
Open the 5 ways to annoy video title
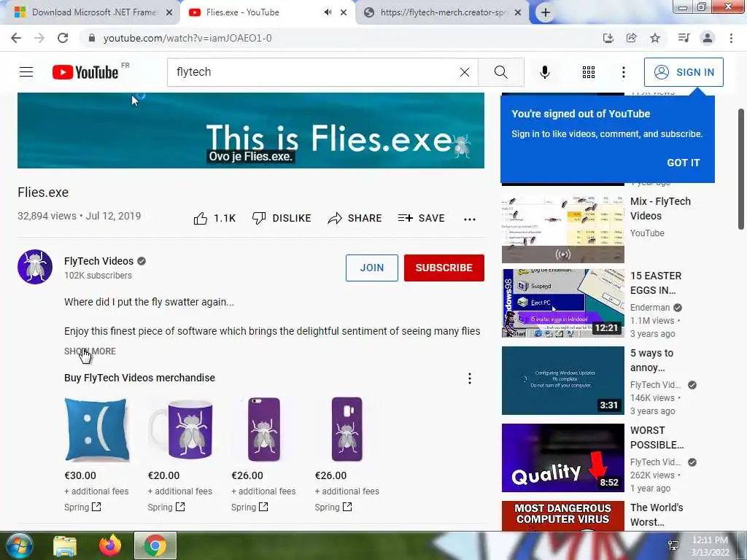(651, 360)
